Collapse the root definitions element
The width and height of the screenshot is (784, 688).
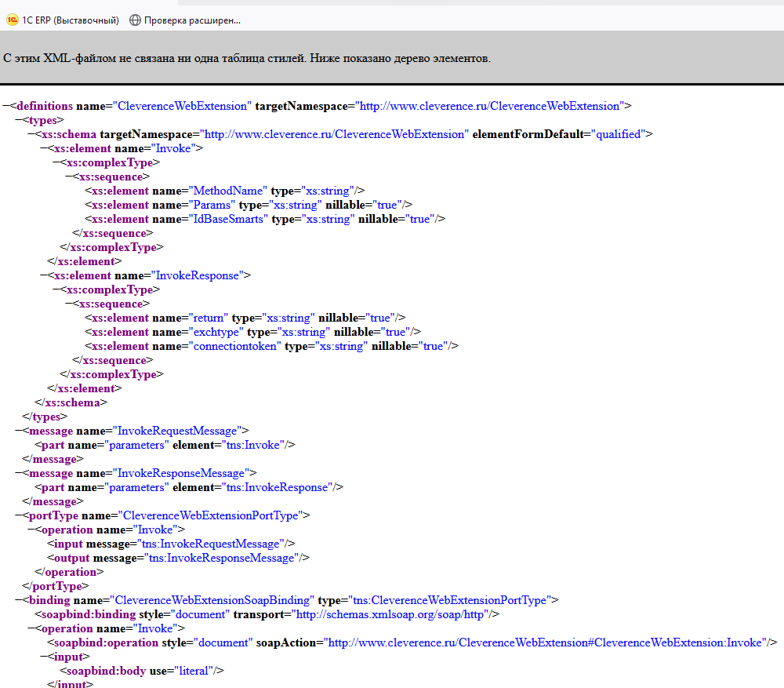pyautogui.click(x=7, y=106)
